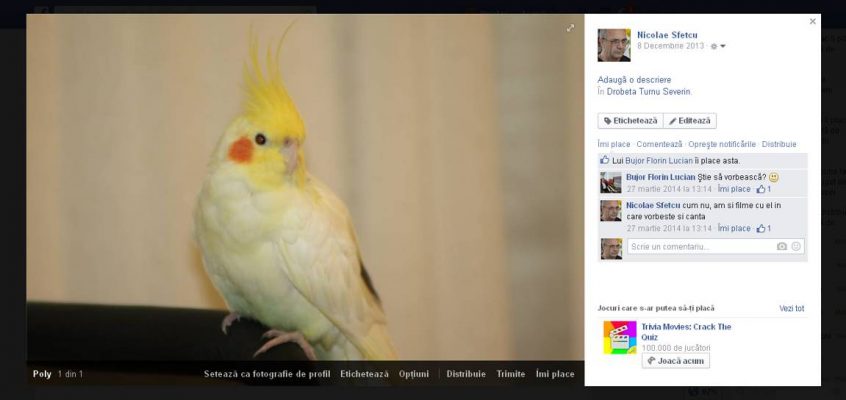846x400 pixels.
Task: Expand photo to fullscreen with arrows icon
Action: coord(570,28)
